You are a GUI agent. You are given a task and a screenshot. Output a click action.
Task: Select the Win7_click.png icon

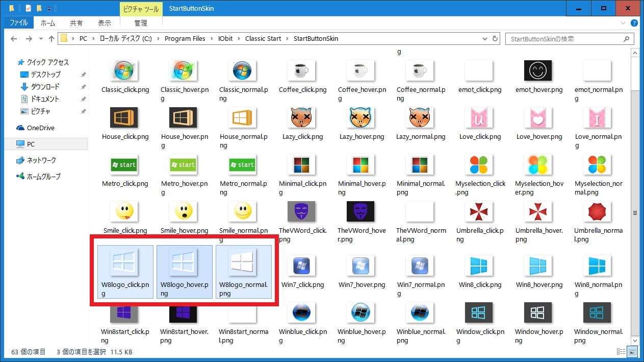click(301, 267)
